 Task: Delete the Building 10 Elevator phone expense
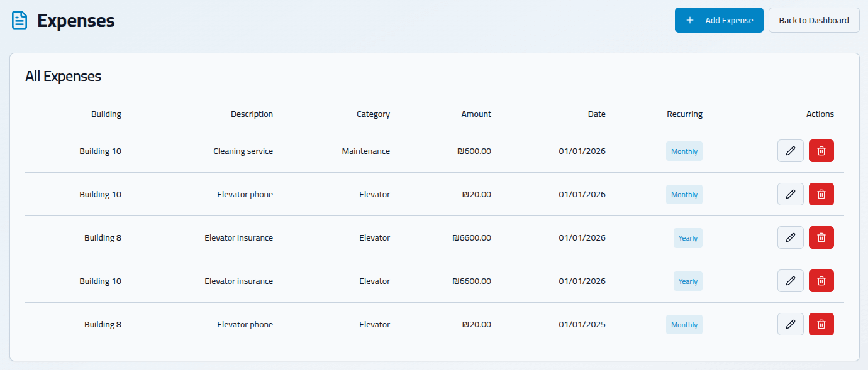pyautogui.click(x=821, y=194)
